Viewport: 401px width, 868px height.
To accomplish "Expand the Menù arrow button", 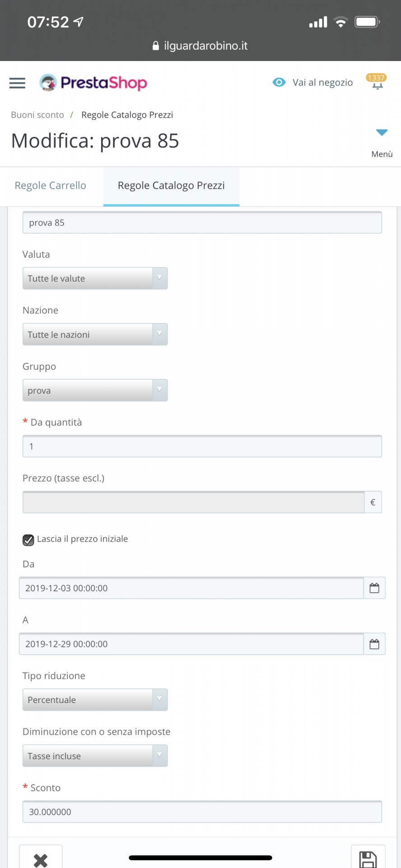I will pos(382,133).
